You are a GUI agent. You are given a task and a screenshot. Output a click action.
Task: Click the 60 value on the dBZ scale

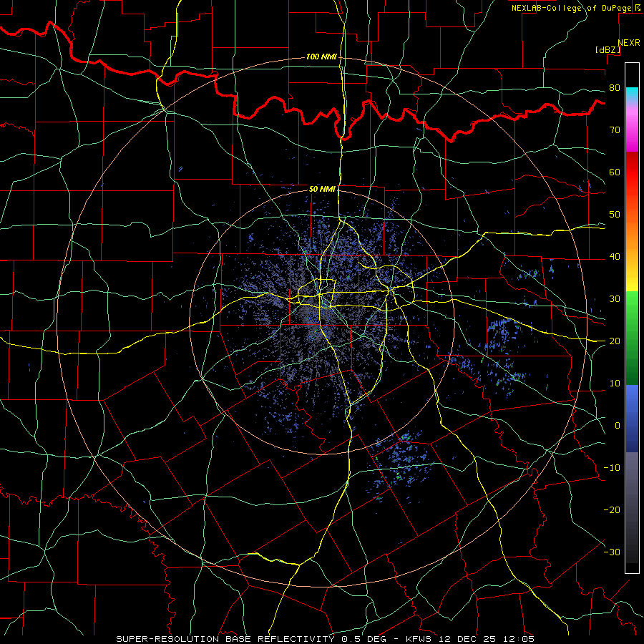(615, 172)
